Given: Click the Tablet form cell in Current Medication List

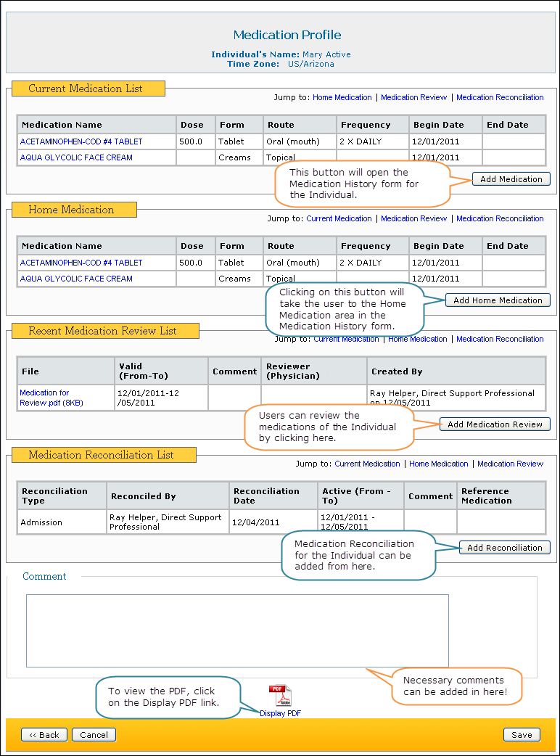Looking at the screenshot, I should pyautogui.click(x=239, y=141).
